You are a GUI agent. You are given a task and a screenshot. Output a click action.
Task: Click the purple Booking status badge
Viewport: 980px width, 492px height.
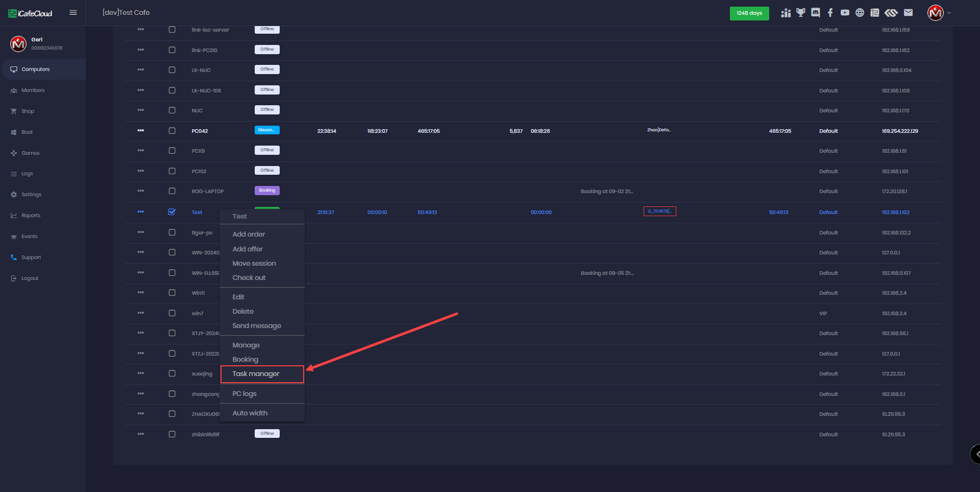pos(267,191)
